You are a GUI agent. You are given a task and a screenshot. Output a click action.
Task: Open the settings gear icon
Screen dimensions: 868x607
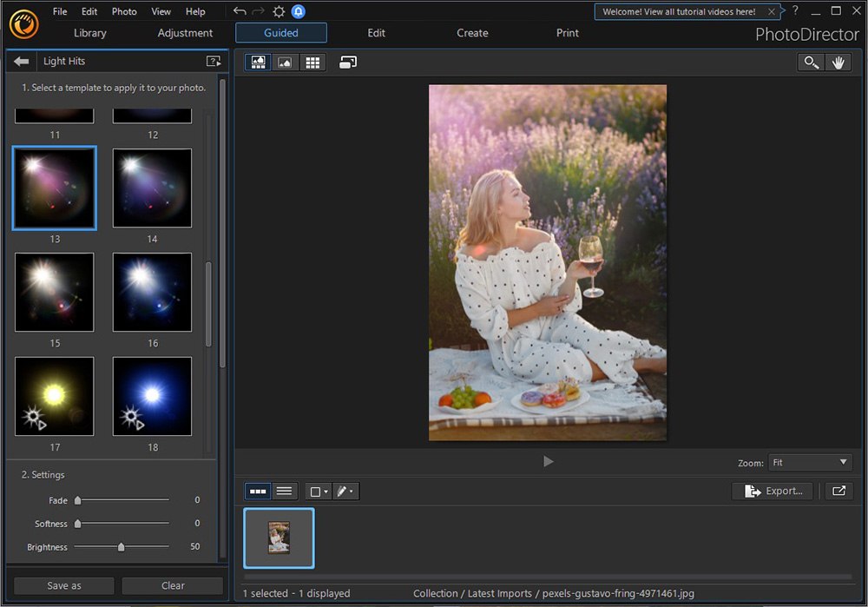click(278, 11)
